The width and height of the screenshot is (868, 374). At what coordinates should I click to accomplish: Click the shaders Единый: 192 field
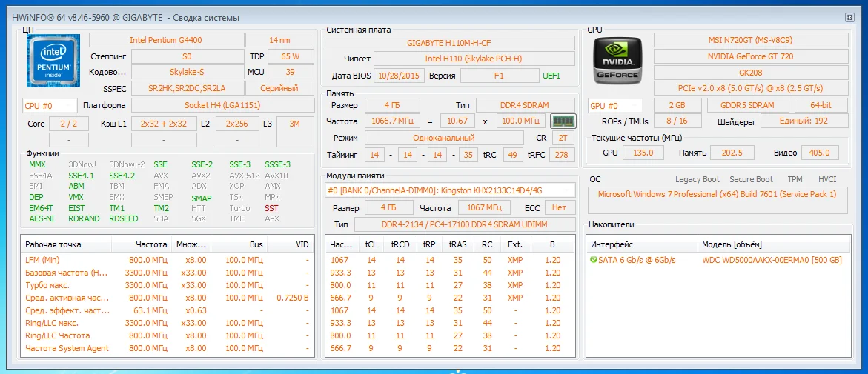point(804,121)
